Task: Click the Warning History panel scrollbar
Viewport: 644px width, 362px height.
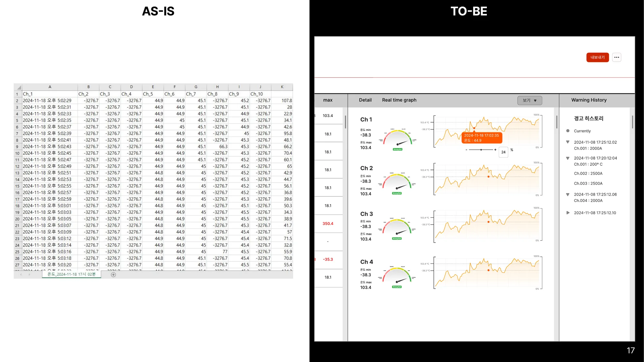Action: [x=632, y=122]
